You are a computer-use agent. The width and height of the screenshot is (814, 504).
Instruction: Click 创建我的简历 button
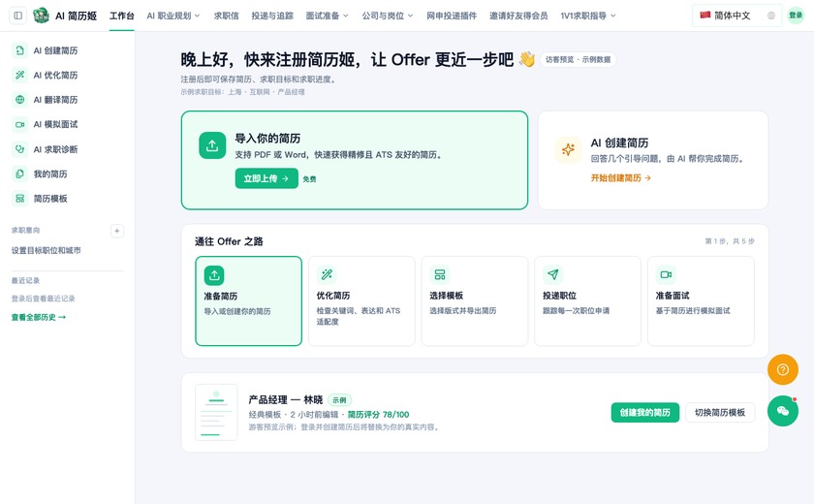click(x=645, y=413)
